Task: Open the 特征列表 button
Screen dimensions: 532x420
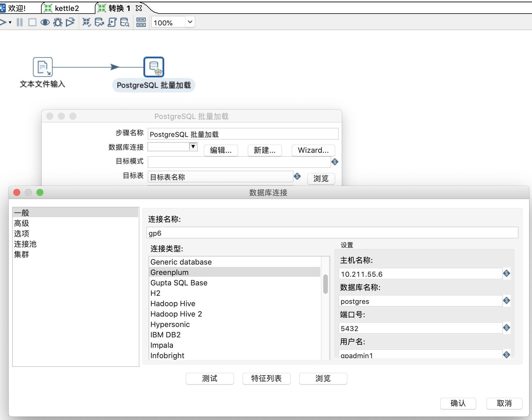Action: pyautogui.click(x=267, y=378)
